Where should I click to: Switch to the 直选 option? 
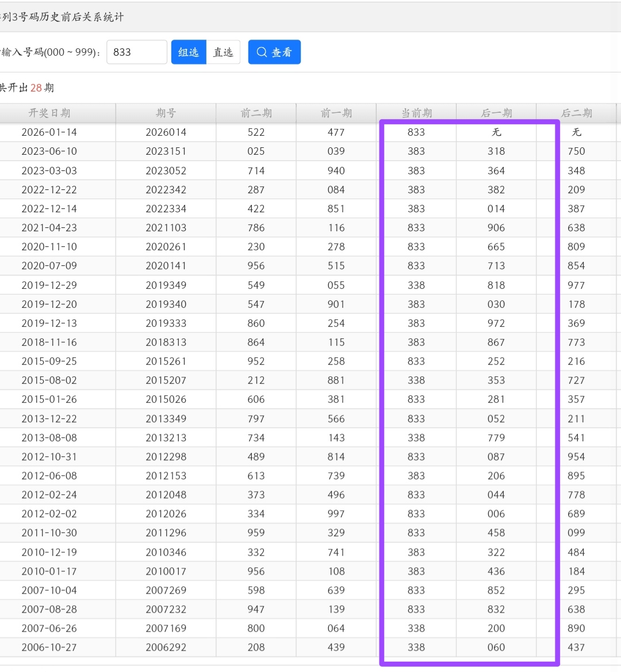(x=223, y=52)
